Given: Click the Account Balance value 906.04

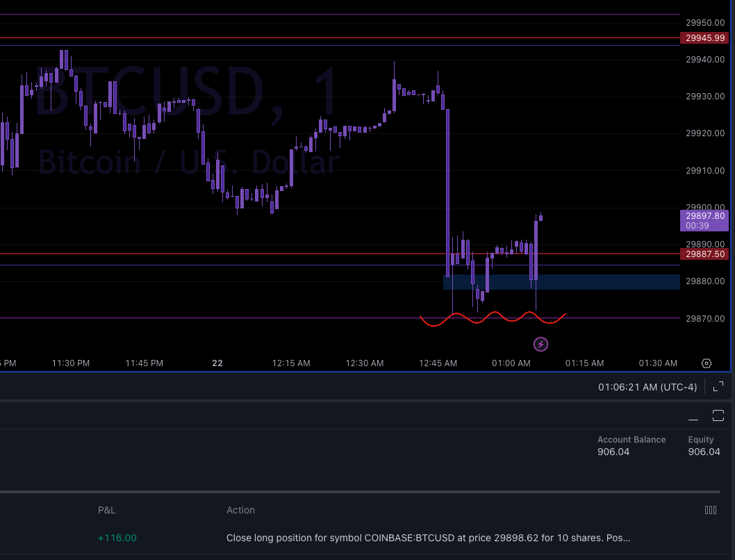Looking at the screenshot, I should (612, 452).
